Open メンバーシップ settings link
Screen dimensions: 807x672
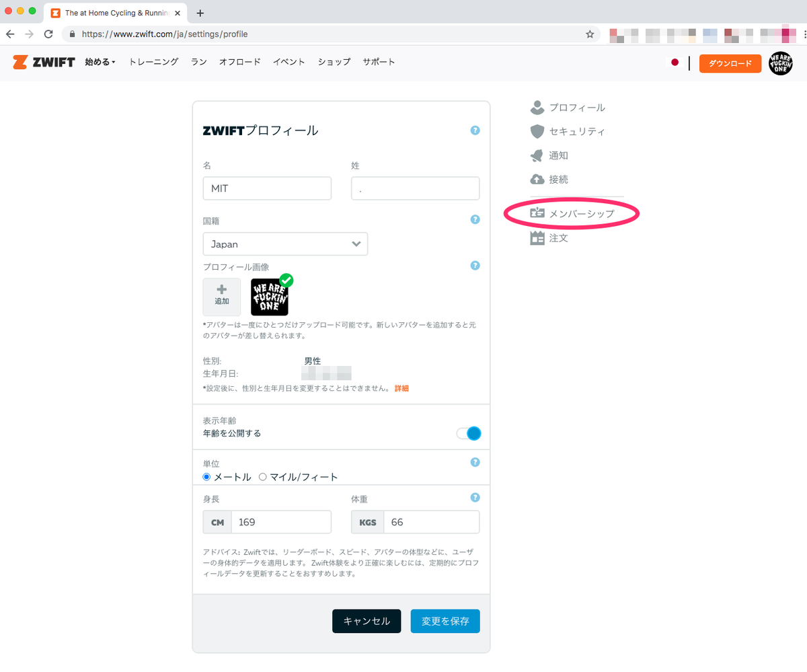(x=582, y=214)
